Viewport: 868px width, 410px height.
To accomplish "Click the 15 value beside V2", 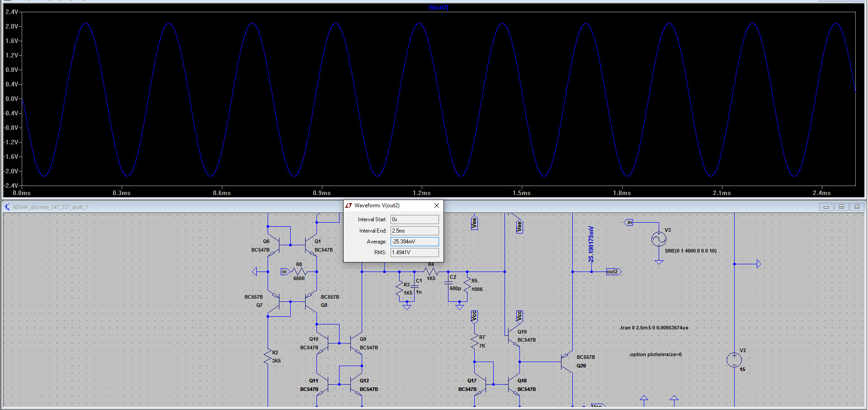I will (742, 369).
